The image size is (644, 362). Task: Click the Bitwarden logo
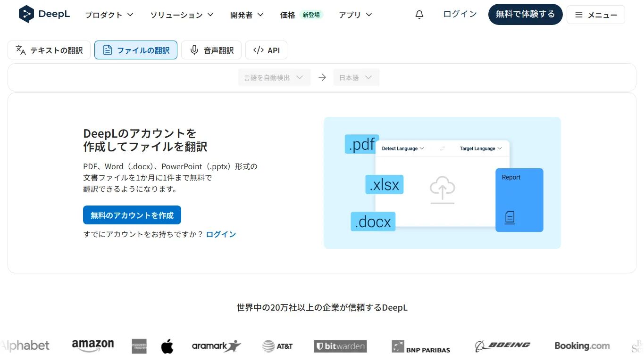[341, 346]
